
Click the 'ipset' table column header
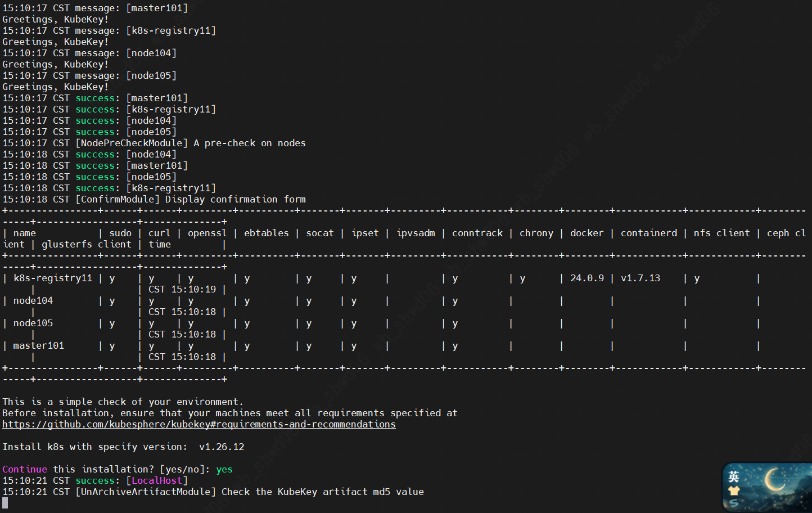tap(365, 233)
